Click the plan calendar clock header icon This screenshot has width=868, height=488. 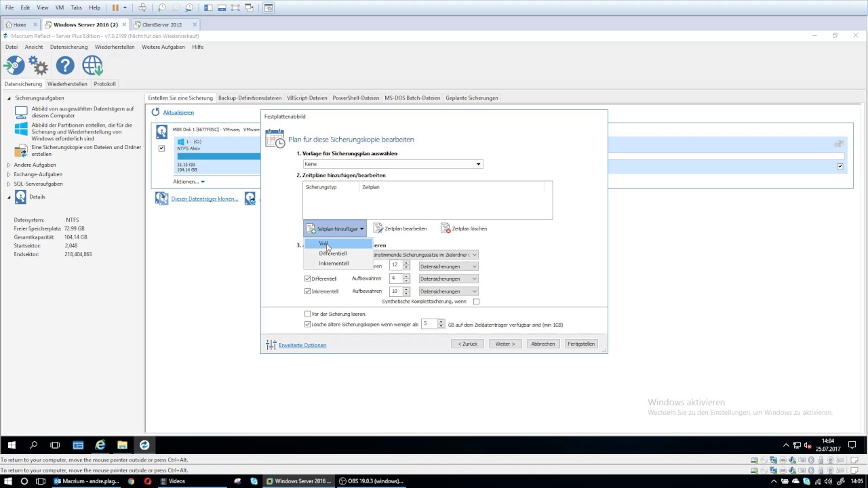click(275, 138)
